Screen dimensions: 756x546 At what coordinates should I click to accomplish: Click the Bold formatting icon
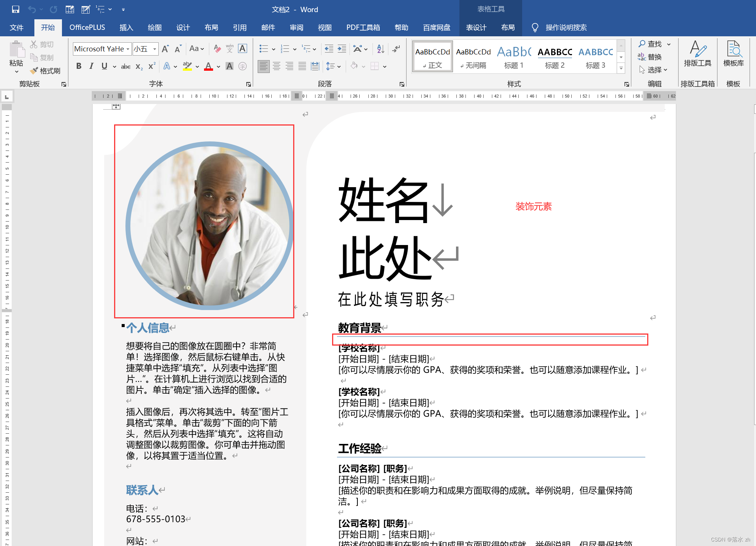[x=78, y=67]
